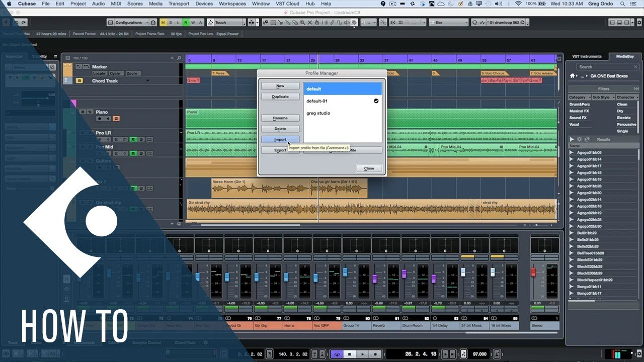Hit the transport Record button
644x362 pixels.
click(375, 354)
